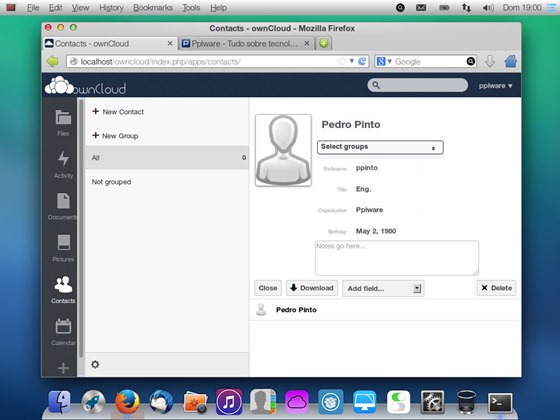Expand the Select groups dropdown
Image resolution: width=560 pixels, height=420 pixels.
click(380, 147)
